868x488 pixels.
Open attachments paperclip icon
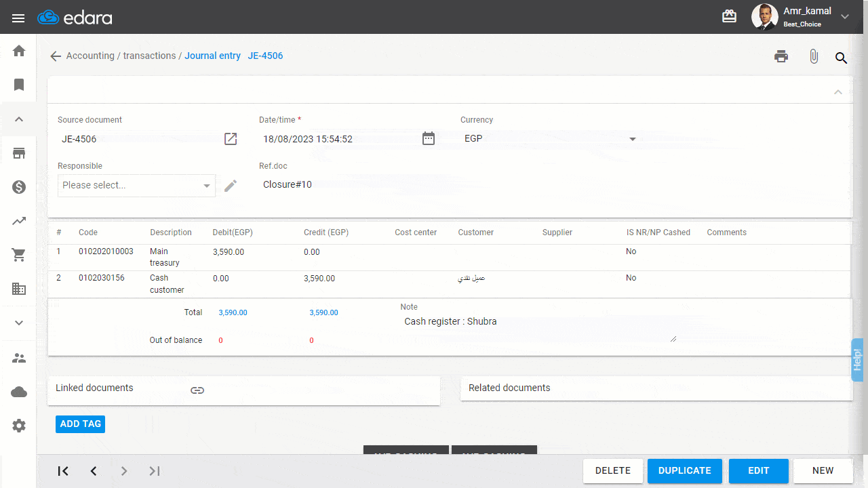(814, 57)
